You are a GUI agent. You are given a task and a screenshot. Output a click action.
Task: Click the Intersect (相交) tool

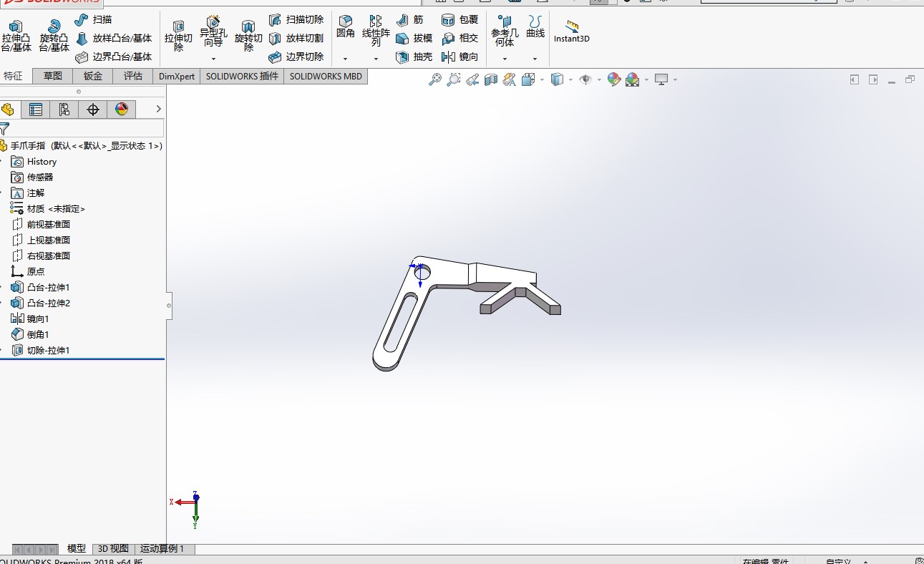[459, 38]
